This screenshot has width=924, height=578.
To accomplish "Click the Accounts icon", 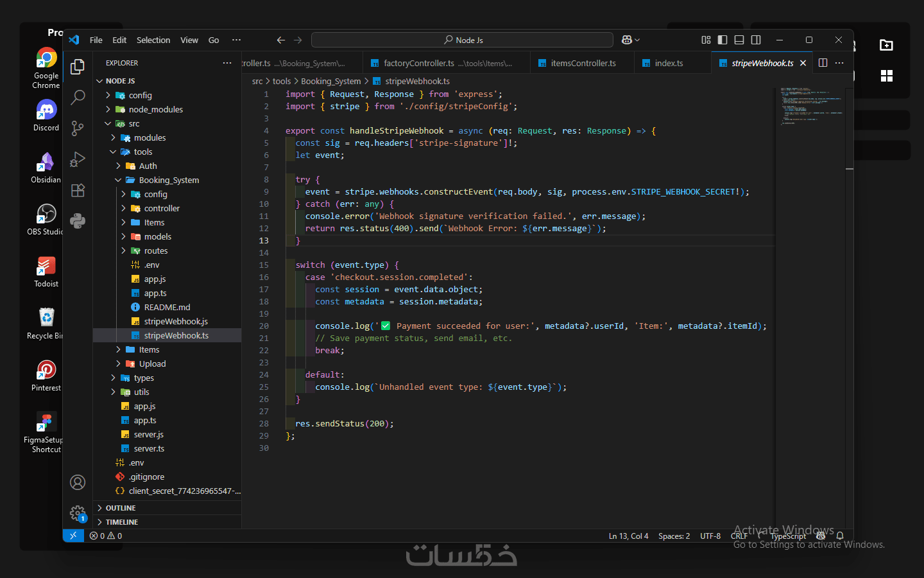I will pyautogui.click(x=78, y=482).
